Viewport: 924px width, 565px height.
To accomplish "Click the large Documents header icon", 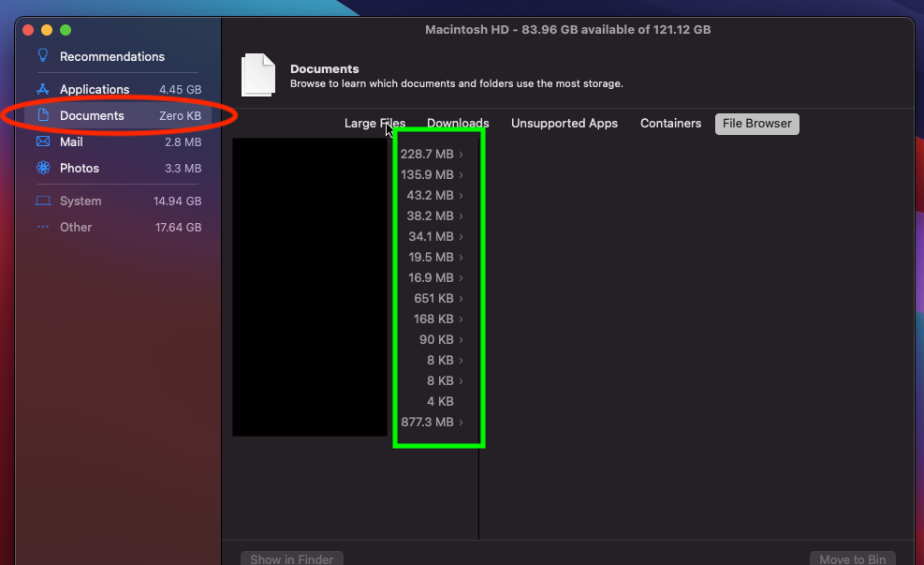I will (258, 75).
